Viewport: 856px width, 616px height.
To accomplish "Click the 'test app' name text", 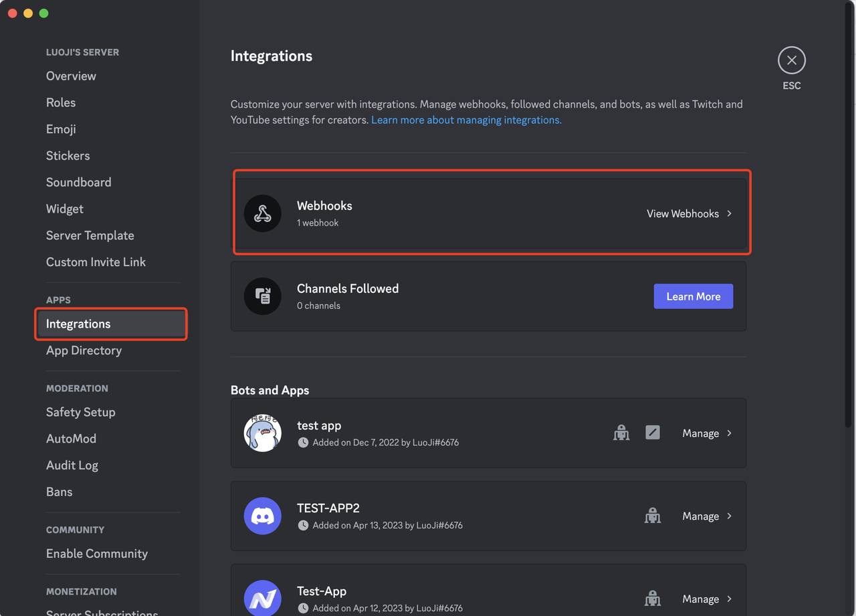I will pos(319,425).
